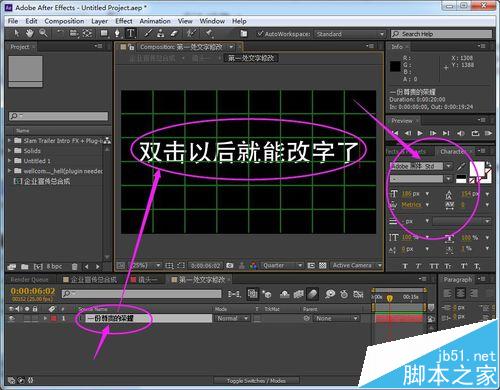Click the Search Help input field
The image size is (500, 390).
point(441,34)
